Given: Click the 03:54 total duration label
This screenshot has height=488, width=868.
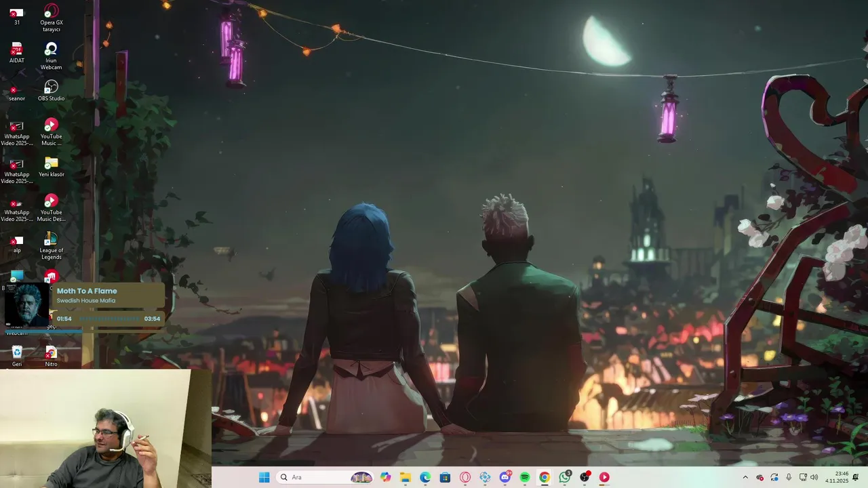Looking at the screenshot, I should point(152,319).
